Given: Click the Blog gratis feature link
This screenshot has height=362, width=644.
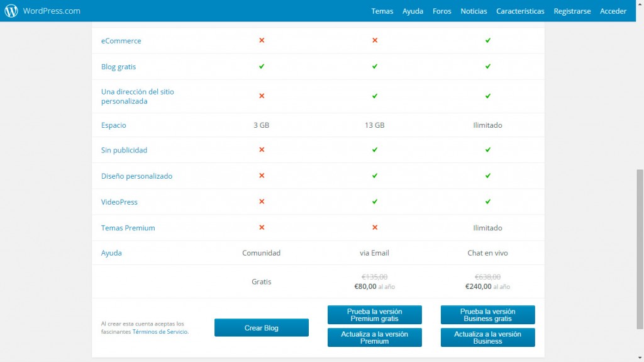Looking at the screenshot, I should tap(118, 67).
